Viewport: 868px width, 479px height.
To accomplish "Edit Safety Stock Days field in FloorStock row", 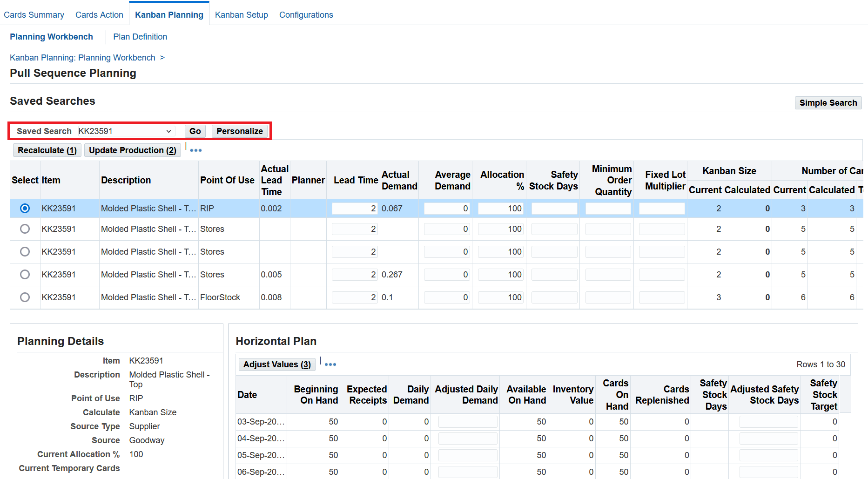I will tap(553, 297).
